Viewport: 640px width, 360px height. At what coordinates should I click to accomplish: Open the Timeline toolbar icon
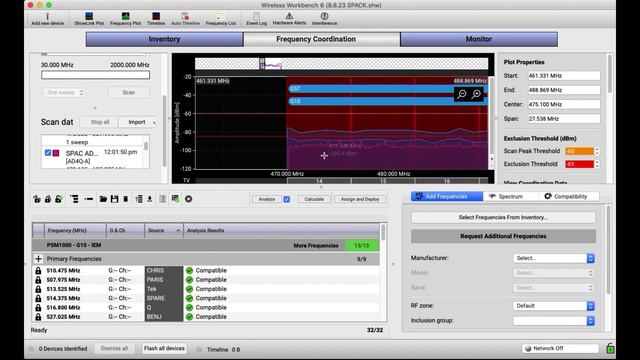coord(156,19)
